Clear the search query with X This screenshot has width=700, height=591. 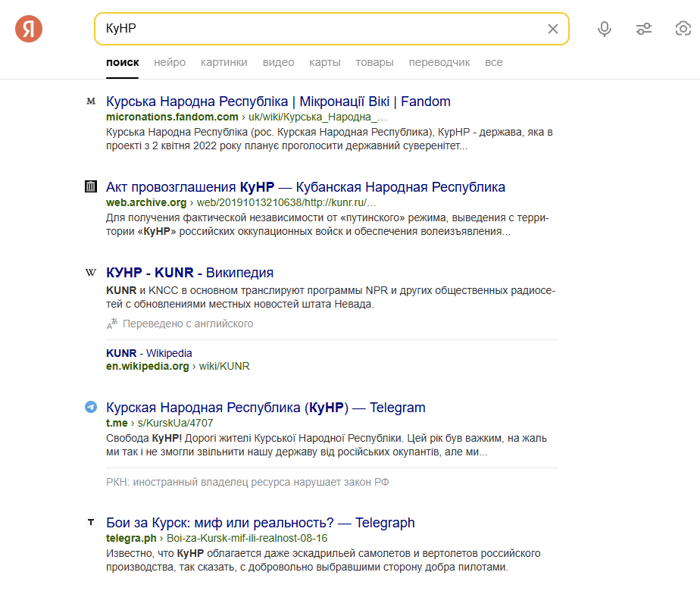[553, 29]
